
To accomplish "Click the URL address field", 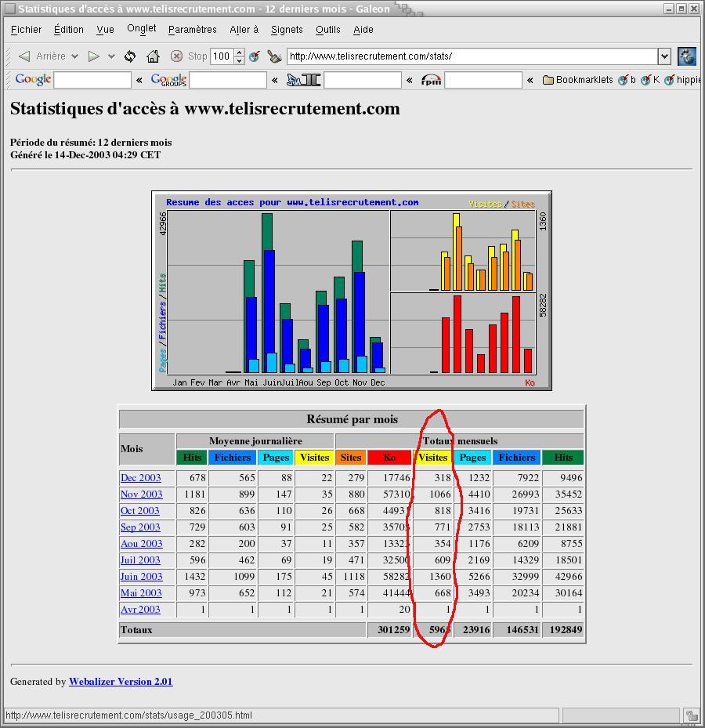I will (472, 56).
